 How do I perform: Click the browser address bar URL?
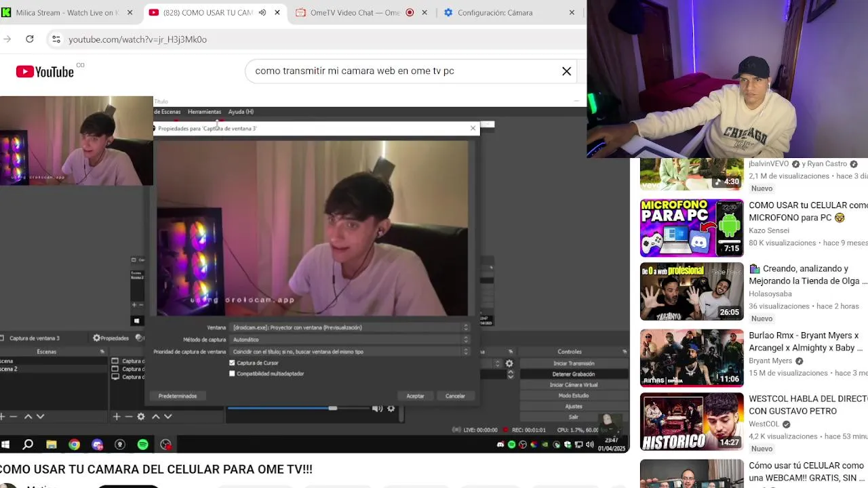click(138, 39)
